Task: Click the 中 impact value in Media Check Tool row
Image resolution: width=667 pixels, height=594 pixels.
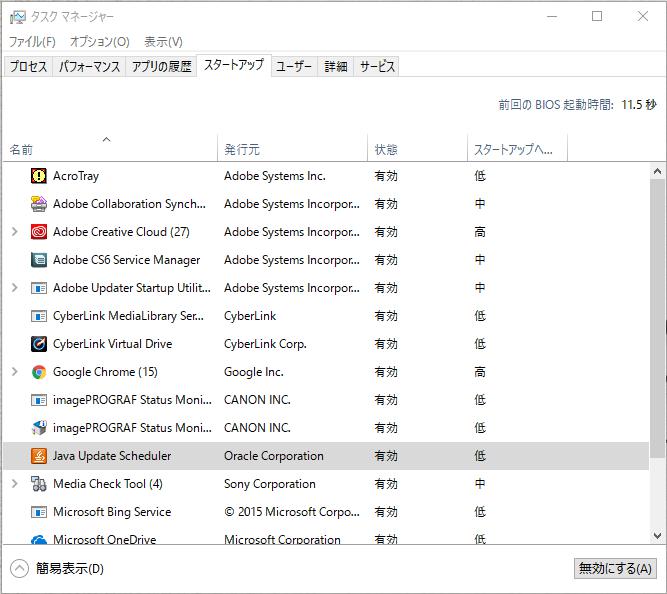Action: 480,484
